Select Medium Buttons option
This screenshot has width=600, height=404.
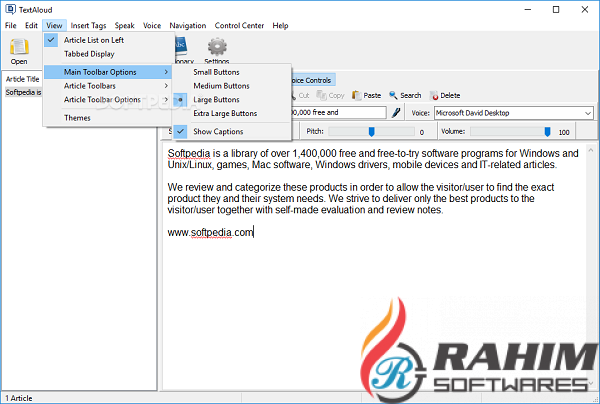(232, 86)
